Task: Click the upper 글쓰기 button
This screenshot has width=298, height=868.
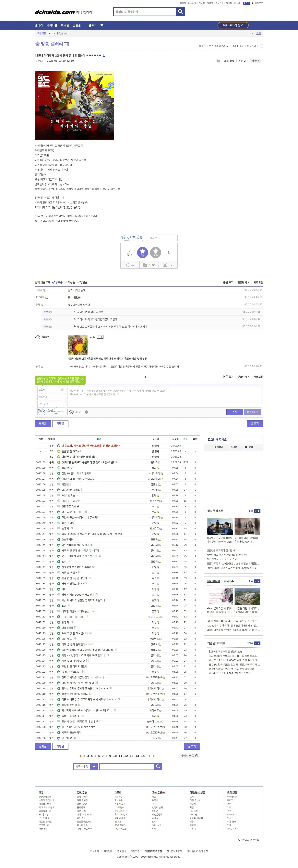Action: [255, 423]
